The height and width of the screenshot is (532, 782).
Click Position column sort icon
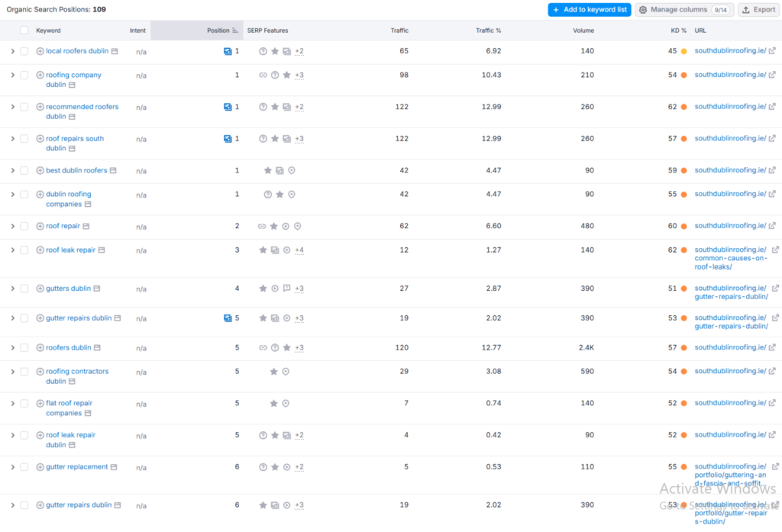(235, 31)
